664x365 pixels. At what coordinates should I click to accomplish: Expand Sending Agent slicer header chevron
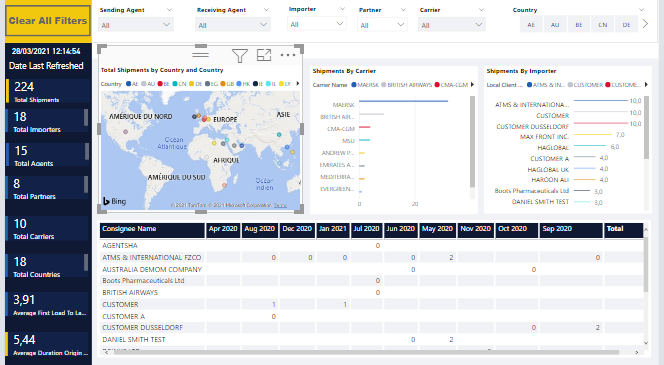tap(169, 9)
